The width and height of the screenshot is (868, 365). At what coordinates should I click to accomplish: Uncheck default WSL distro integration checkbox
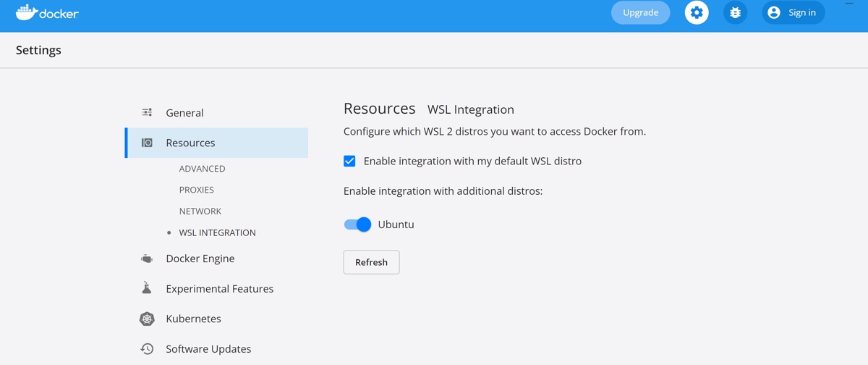click(349, 161)
